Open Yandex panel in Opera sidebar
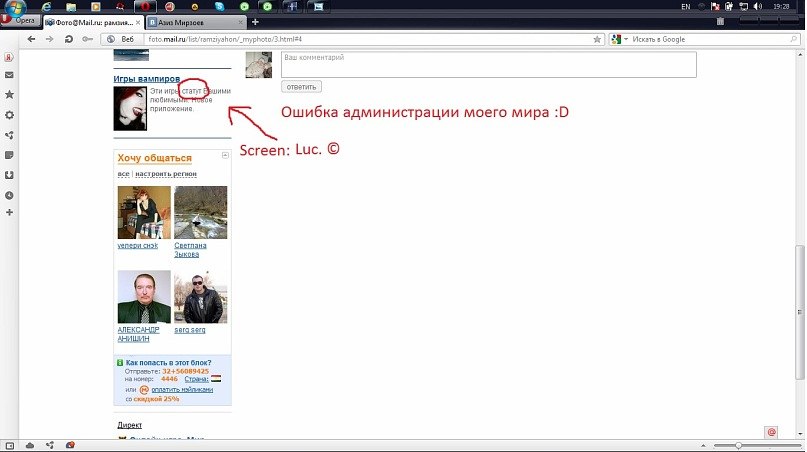807x452 pixels. pos(9,57)
